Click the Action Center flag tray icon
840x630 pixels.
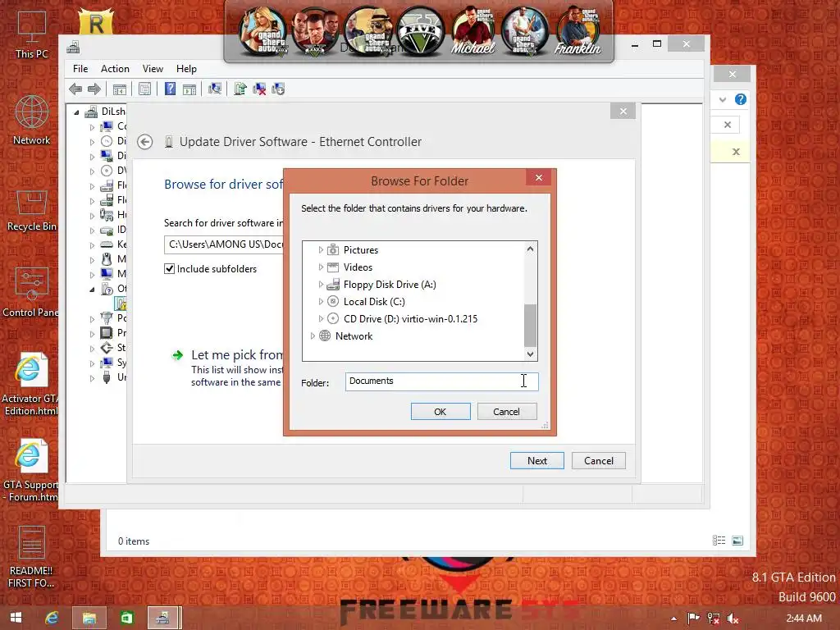click(x=693, y=619)
